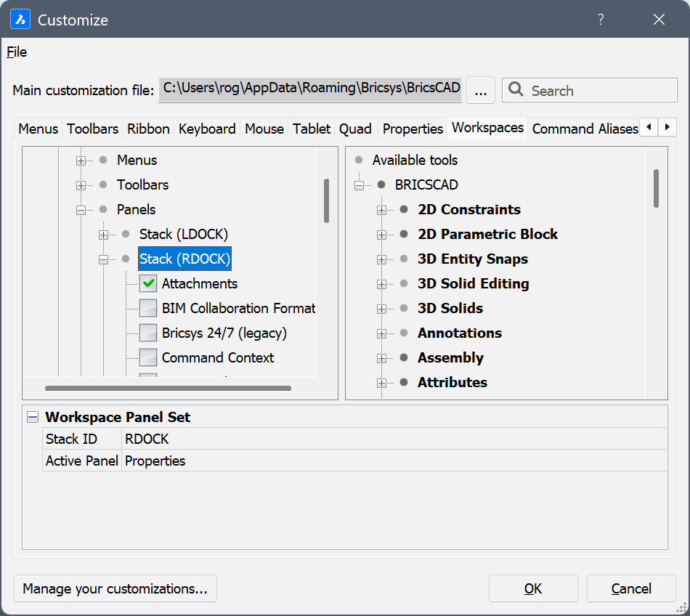Expand the Stack (LDOCK) tree node
The width and height of the screenshot is (690, 616).
tap(103, 235)
